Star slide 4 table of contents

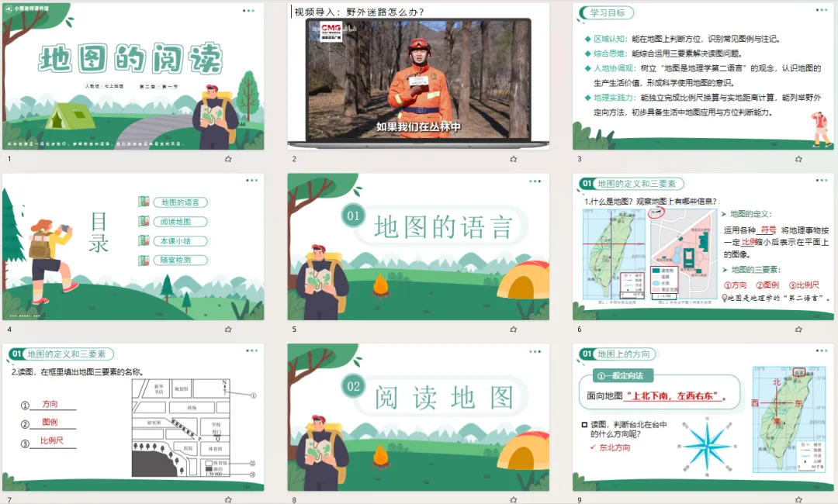[x=228, y=330]
